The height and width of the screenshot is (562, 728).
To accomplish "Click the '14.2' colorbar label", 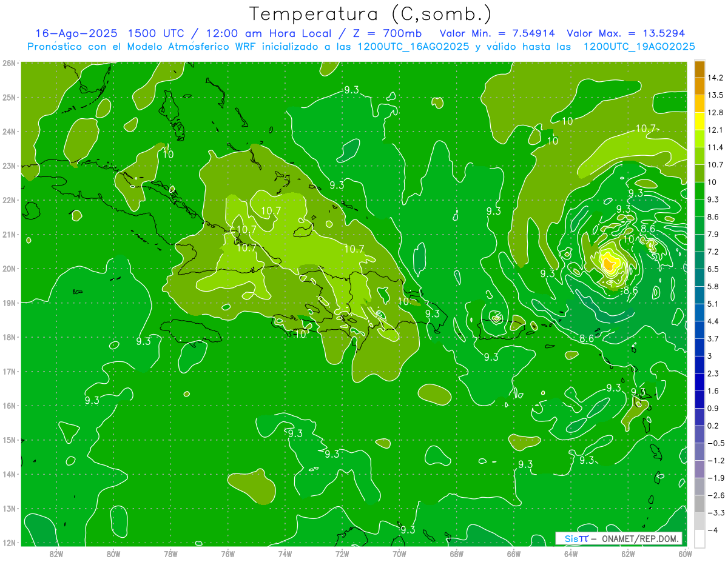I will click(x=715, y=78).
